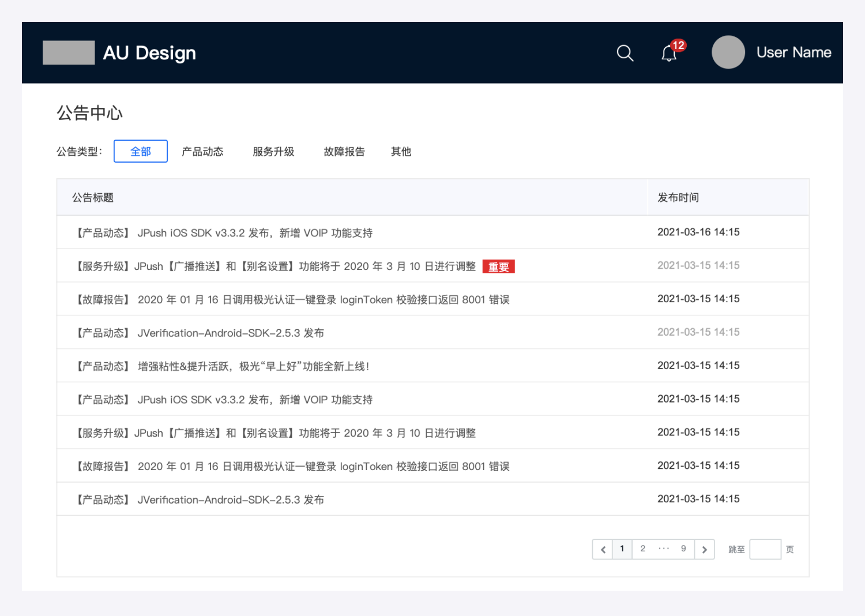
Task: Click the red 重要 tag
Action: 498,266
